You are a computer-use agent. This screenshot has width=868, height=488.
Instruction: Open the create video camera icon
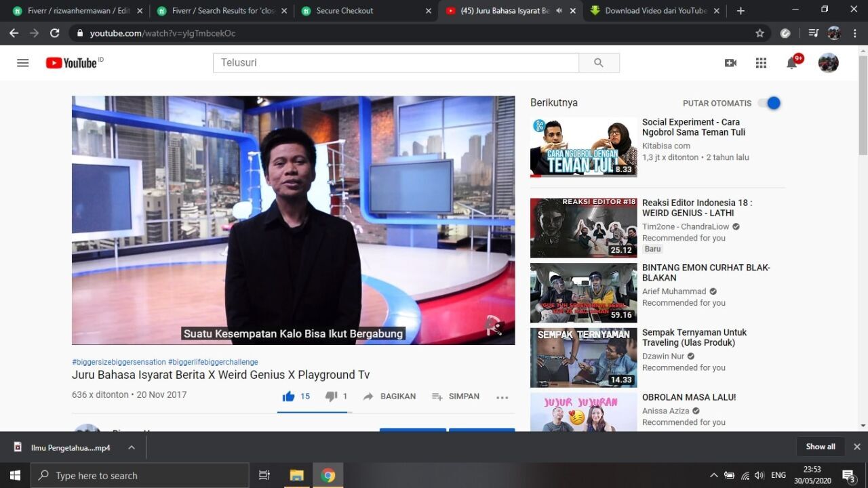pos(730,63)
